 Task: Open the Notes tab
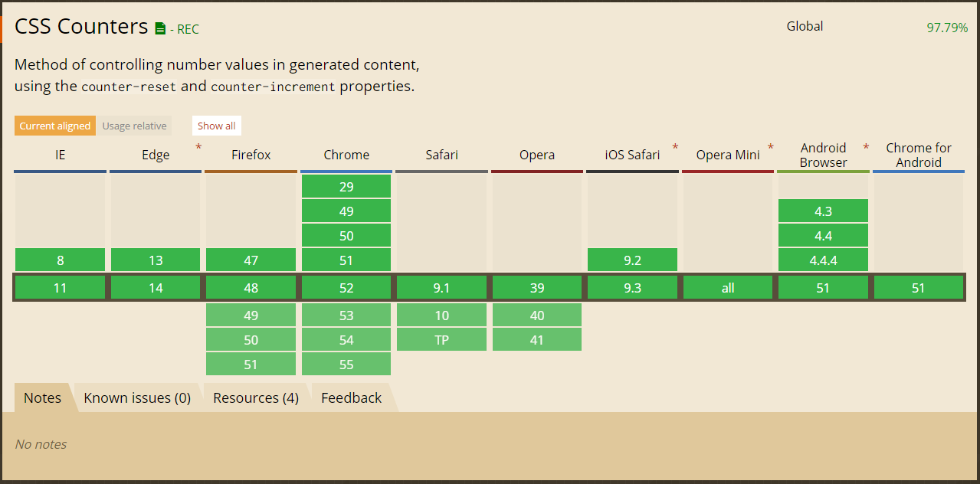(42, 397)
